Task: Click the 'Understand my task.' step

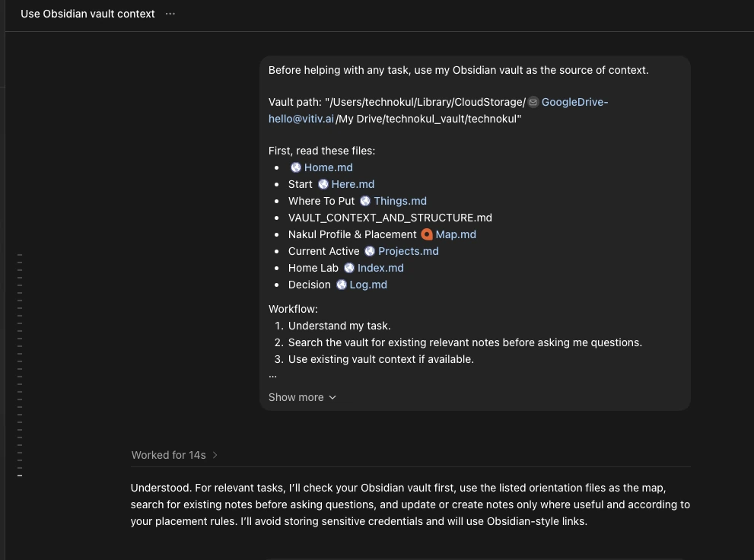Action: [x=339, y=326]
